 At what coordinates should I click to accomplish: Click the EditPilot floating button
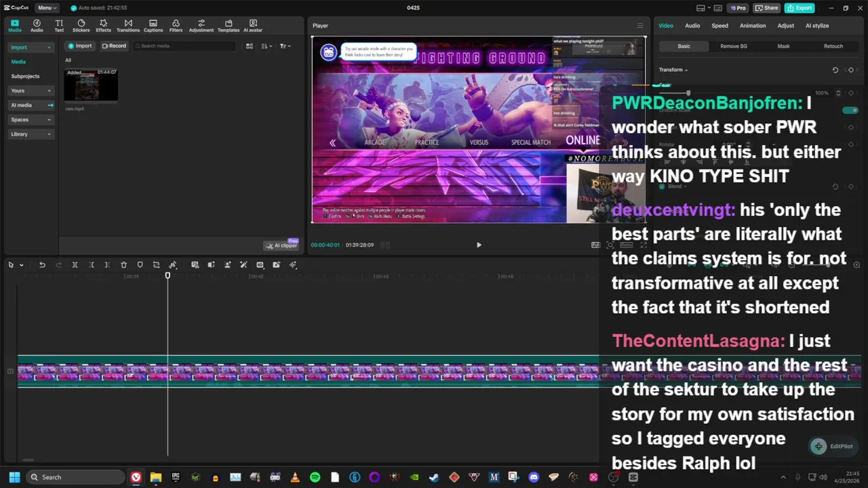[x=833, y=446]
